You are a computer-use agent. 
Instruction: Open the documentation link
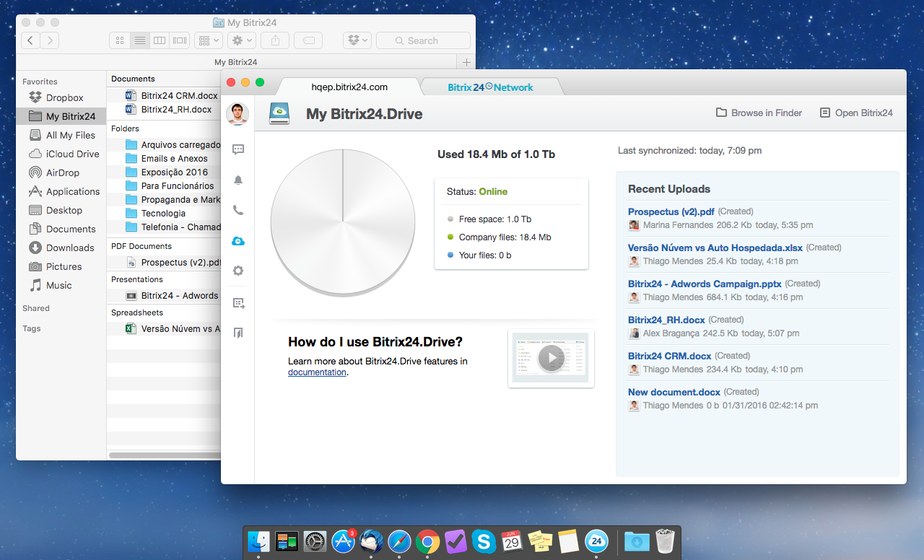[317, 372]
